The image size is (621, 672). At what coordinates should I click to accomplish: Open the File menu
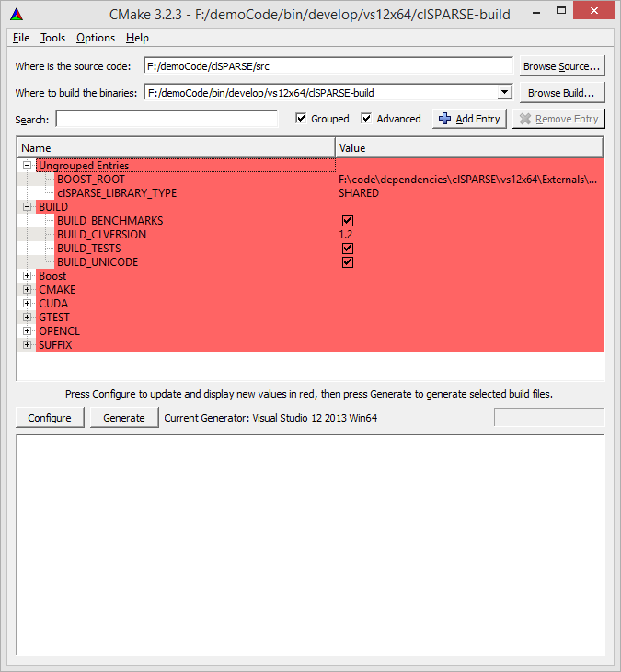[21, 38]
